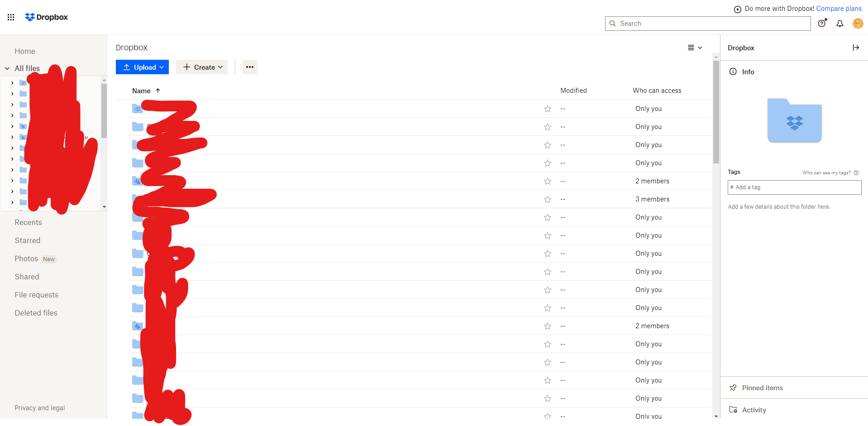Change the file list view layout dropdown
This screenshot has width=868, height=426.
(x=695, y=48)
